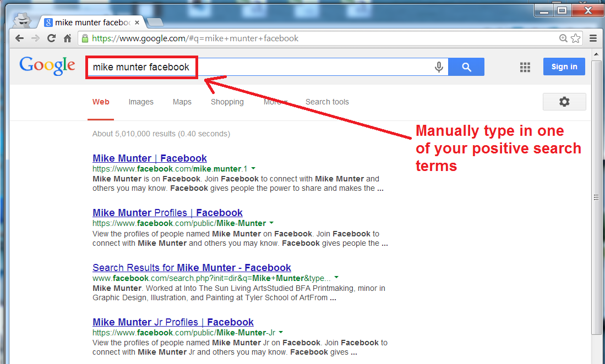The width and height of the screenshot is (605, 364).
Task: Open a new browser tab
Action: coord(155,23)
